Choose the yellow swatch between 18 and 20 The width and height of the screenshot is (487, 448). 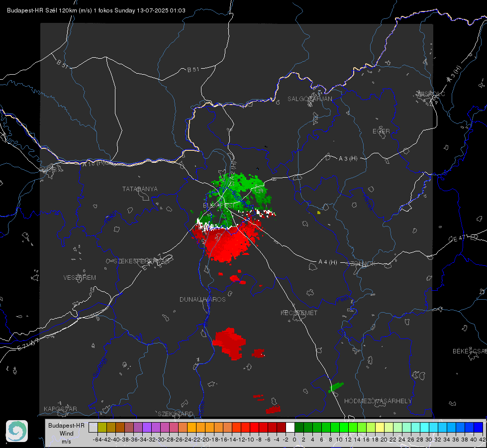[380, 427]
